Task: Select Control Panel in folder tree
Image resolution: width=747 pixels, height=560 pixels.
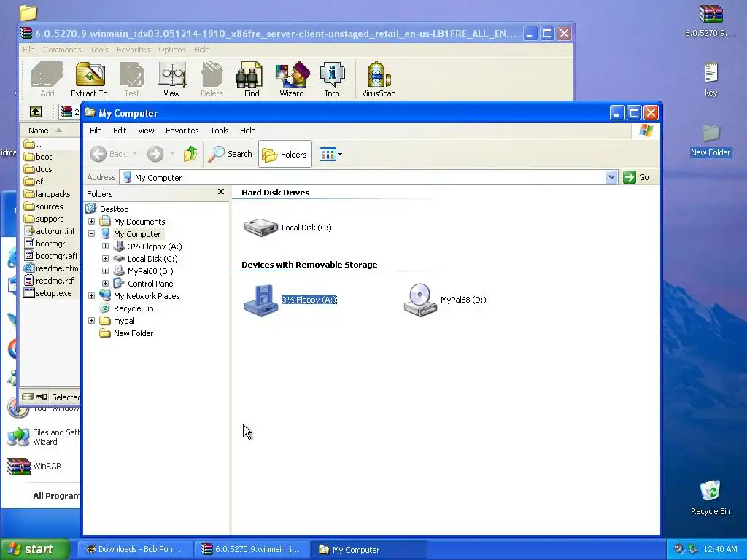Action: click(151, 284)
